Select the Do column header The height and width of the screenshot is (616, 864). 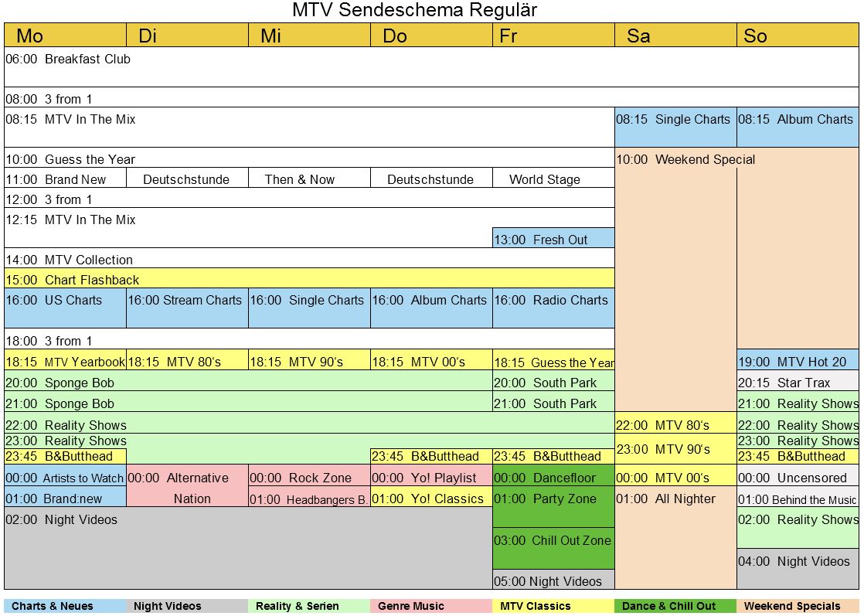[431, 36]
